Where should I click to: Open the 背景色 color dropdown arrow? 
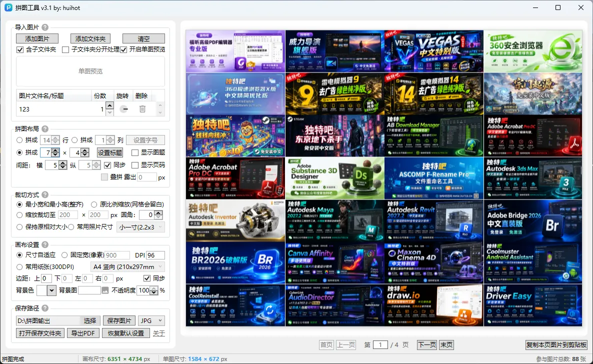pyautogui.click(x=52, y=290)
